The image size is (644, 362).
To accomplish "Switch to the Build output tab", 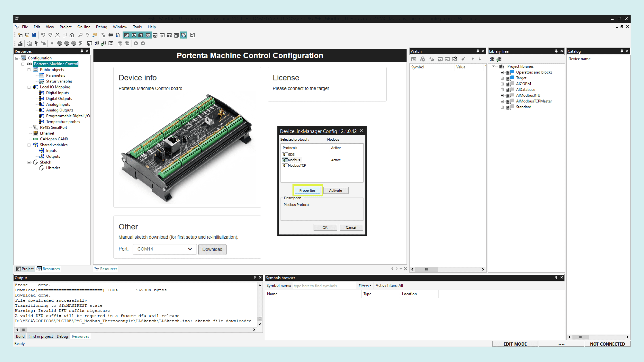I will 20,336.
